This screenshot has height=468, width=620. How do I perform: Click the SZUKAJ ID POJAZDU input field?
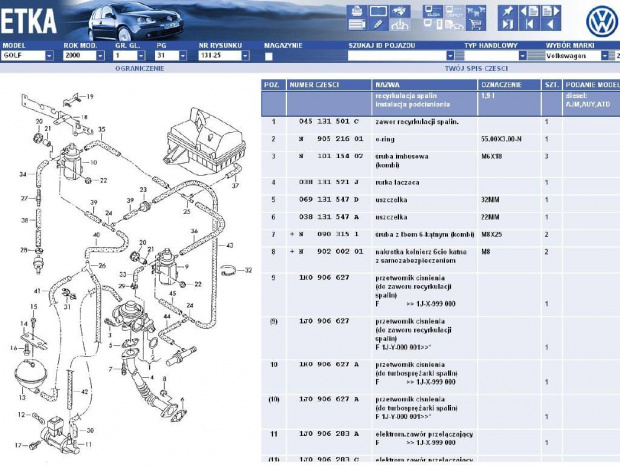coord(397,56)
